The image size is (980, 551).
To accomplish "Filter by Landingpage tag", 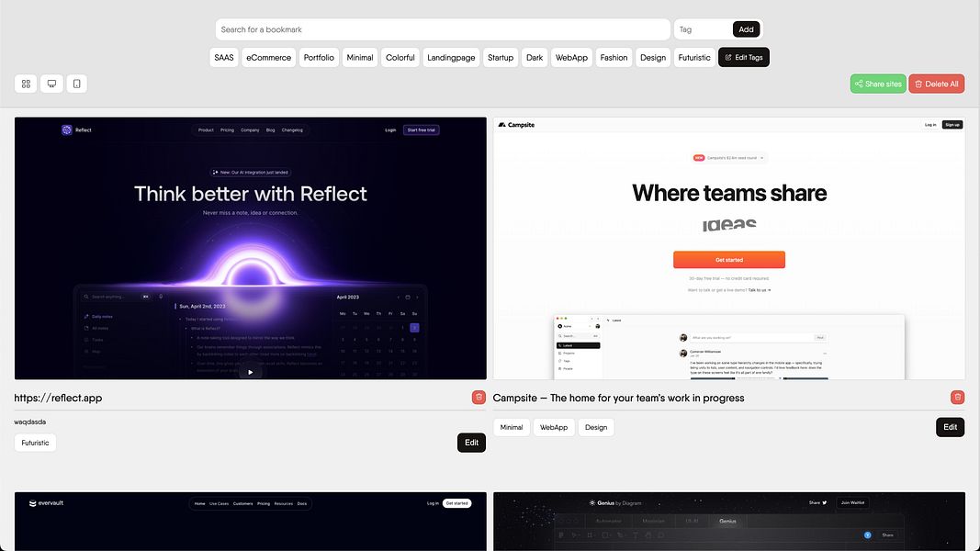I will click(x=451, y=58).
